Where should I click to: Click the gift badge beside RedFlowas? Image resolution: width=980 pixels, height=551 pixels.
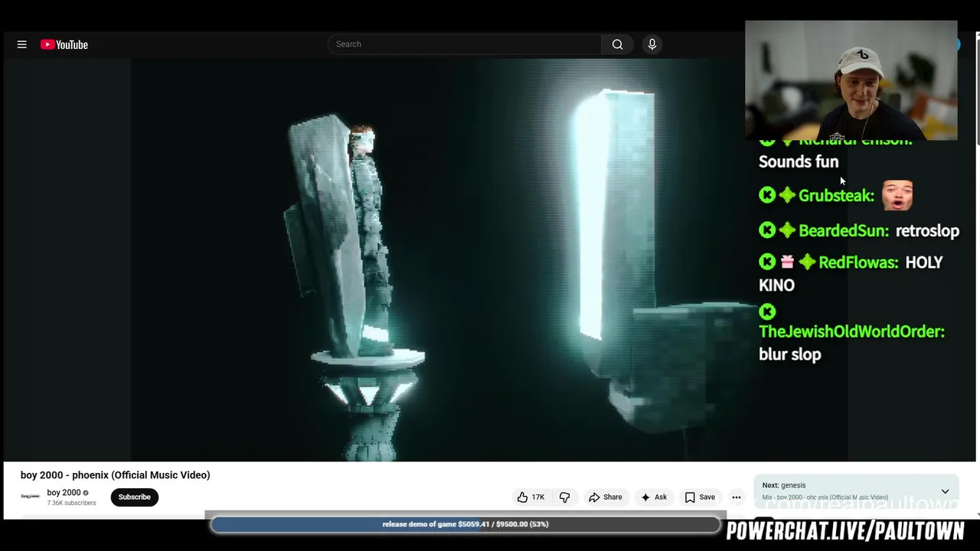coord(787,262)
